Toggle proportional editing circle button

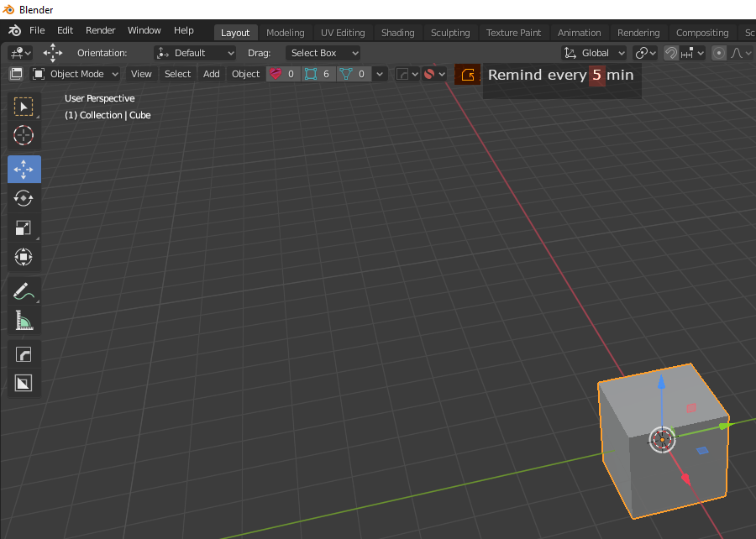click(x=718, y=53)
